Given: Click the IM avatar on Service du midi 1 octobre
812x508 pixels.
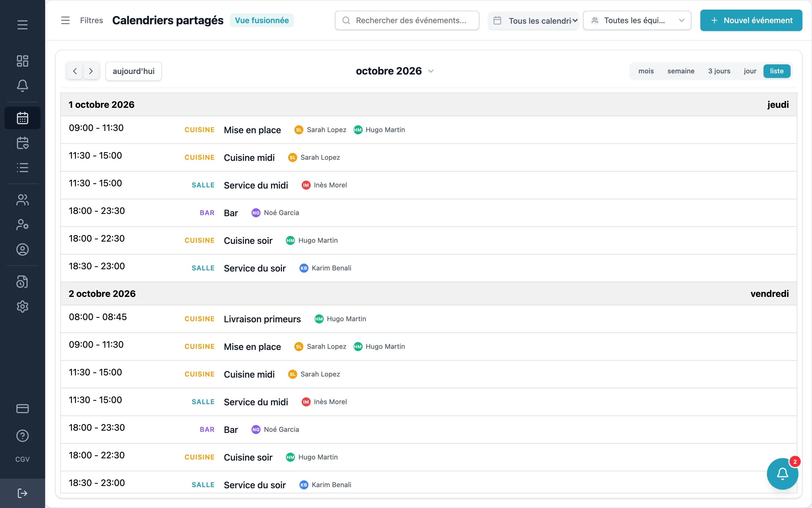Looking at the screenshot, I should [x=306, y=185].
